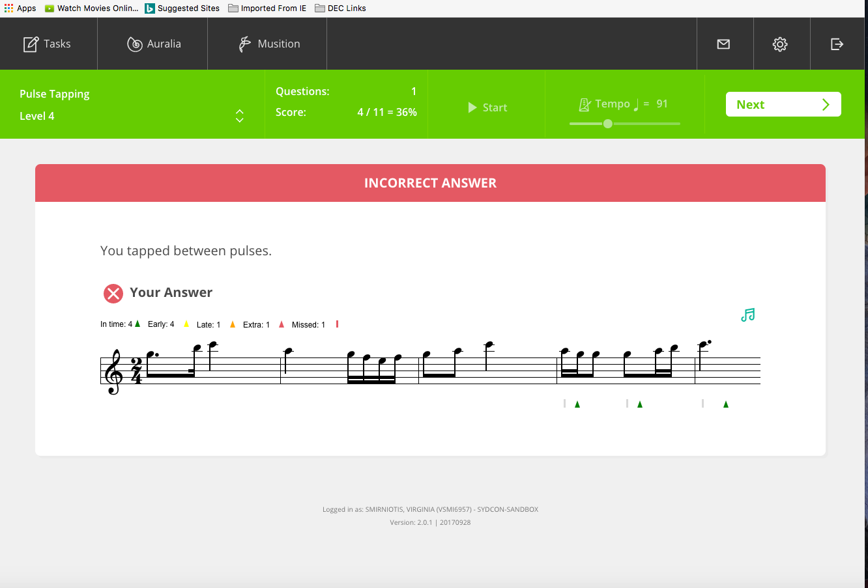Click the Tempo slider handle
The width and height of the screenshot is (868, 588).
click(607, 124)
